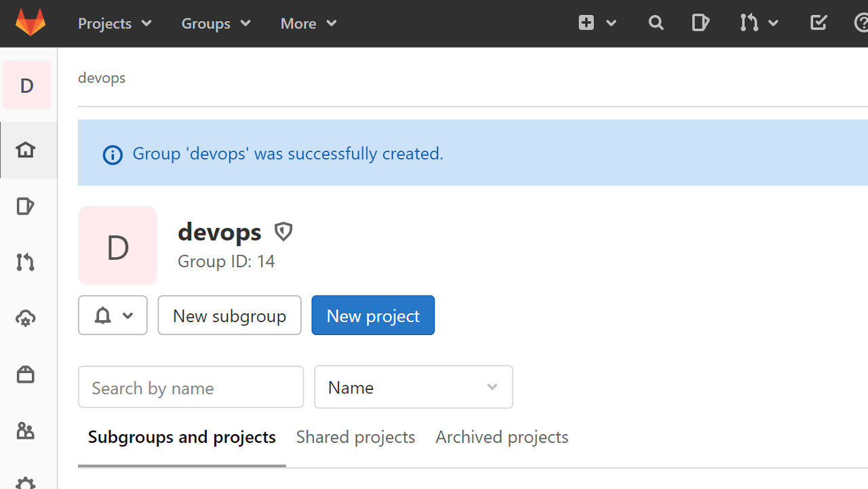The image size is (868, 489).
Task: Open the Projects menu in the top bar
Action: (115, 23)
